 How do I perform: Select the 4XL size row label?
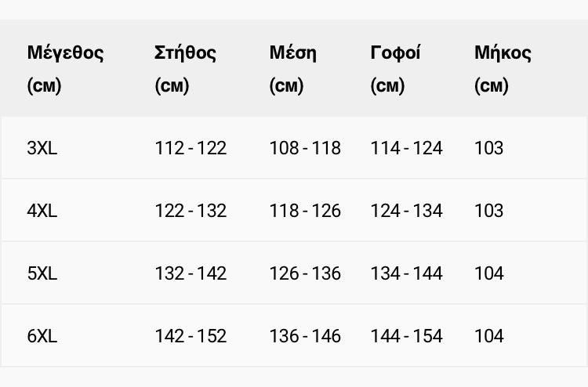(42, 211)
